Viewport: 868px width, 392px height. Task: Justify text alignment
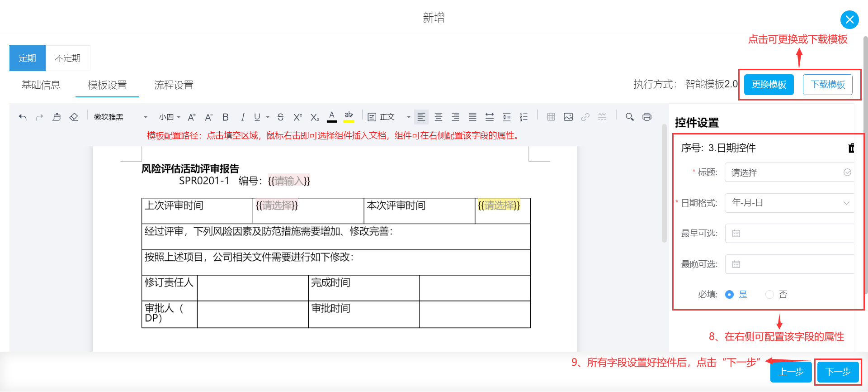[x=473, y=117]
